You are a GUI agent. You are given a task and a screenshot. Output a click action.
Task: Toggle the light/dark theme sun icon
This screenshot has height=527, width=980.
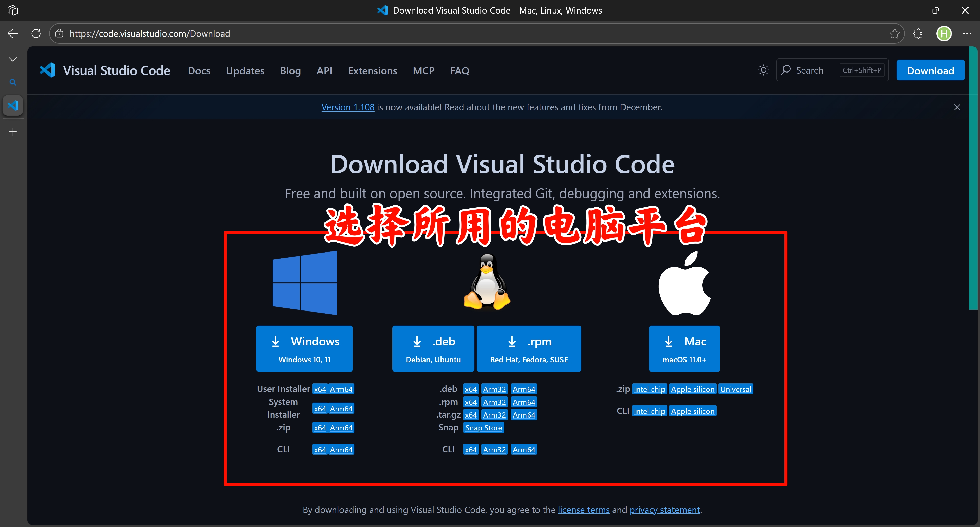(x=763, y=70)
